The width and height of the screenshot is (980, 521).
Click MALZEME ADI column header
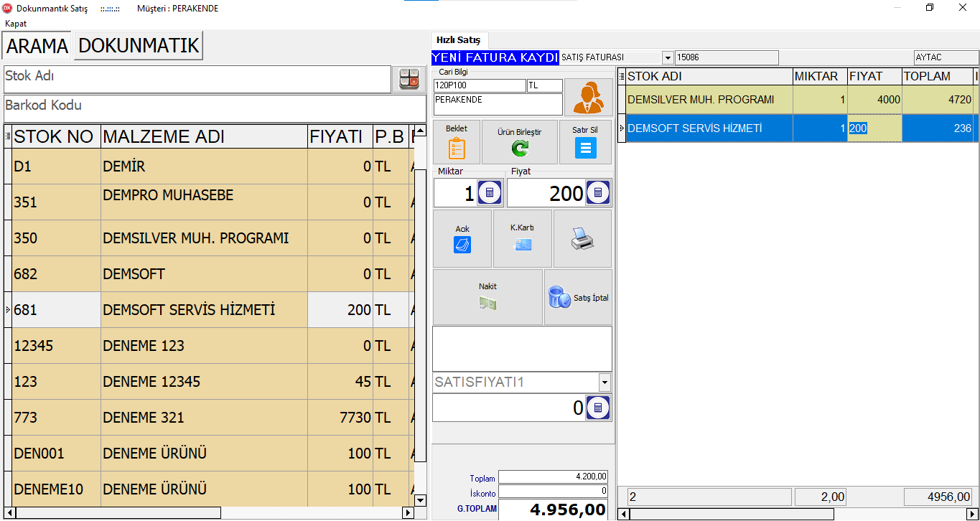[x=204, y=136]
